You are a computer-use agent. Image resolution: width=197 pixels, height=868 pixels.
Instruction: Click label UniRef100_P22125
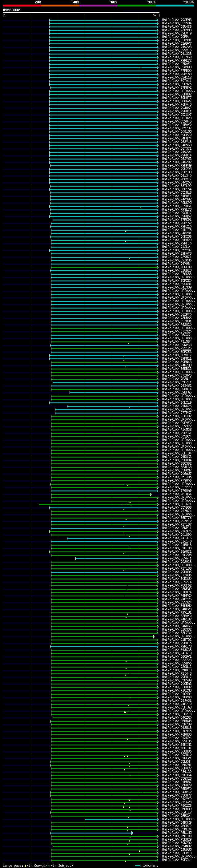pyautogui.click(x=176, y=349)
